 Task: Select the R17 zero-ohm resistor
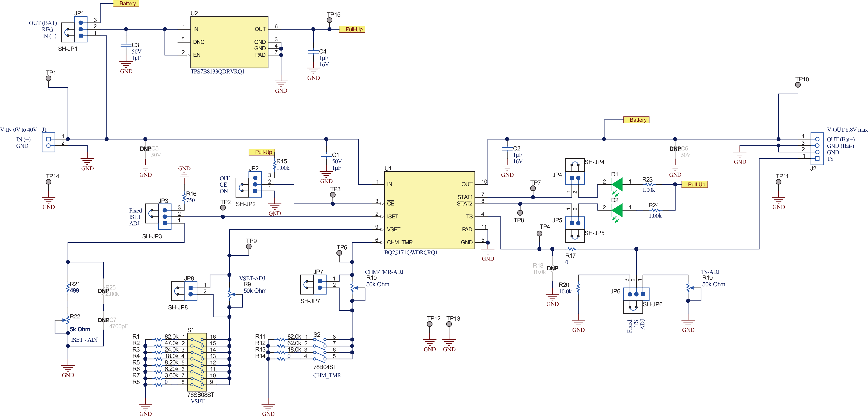572,249
